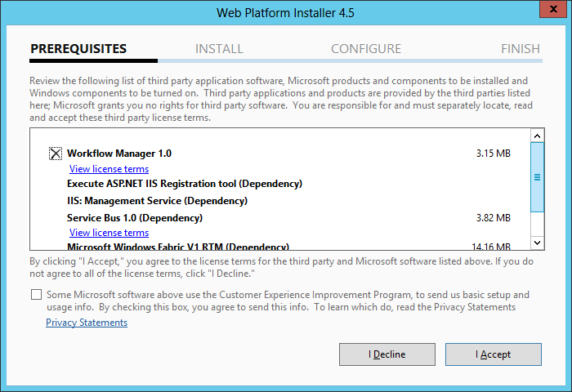Viewport: 572px width, 392px height.
Task: Open the Privacy Statements link
Action: point(87,323)
